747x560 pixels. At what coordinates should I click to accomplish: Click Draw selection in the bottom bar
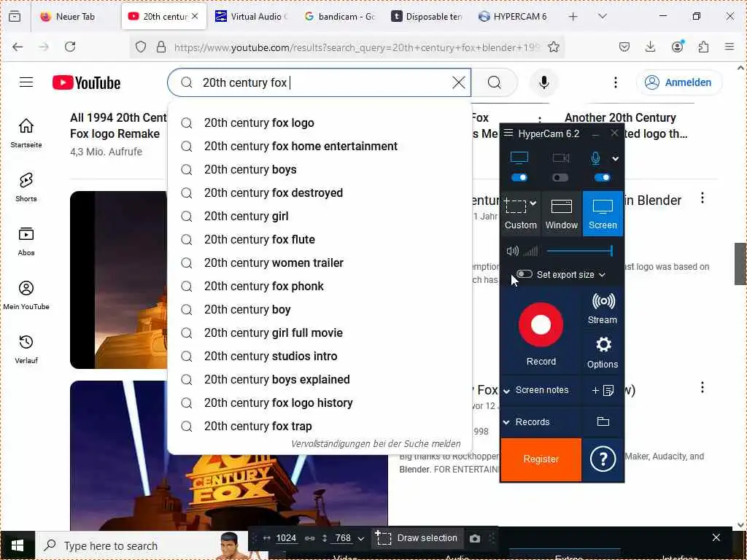(x=417, y=538)
